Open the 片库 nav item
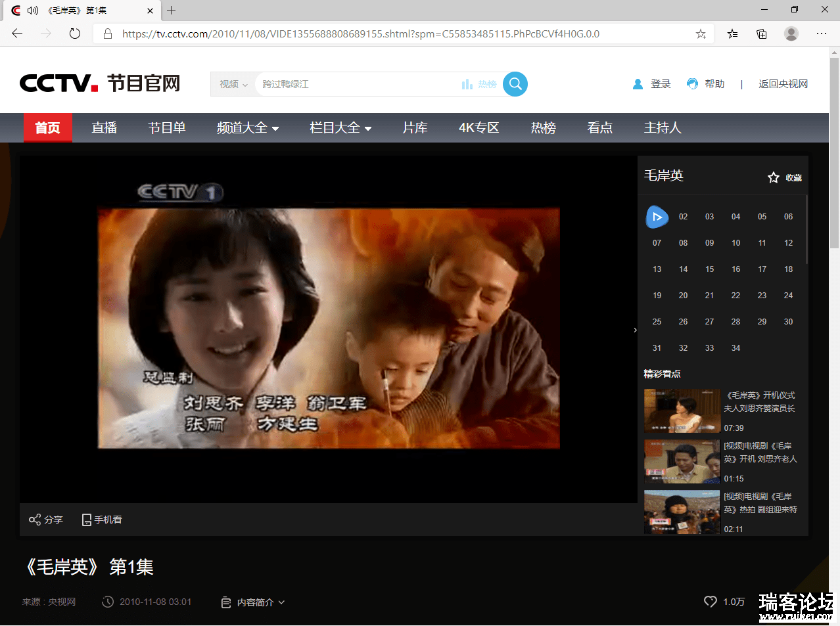 415,128
